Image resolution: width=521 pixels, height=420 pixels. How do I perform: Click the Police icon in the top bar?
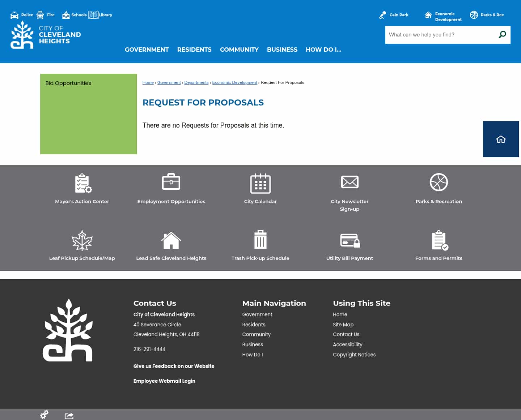(14, 15)
